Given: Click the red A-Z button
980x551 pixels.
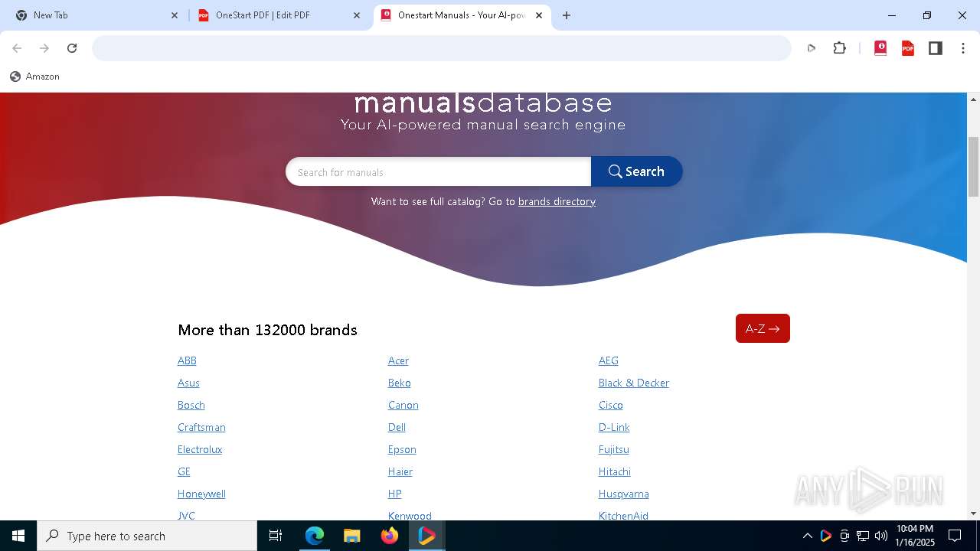Looking at the screenshot, I should pyautogui.click(x=763, y=328).
